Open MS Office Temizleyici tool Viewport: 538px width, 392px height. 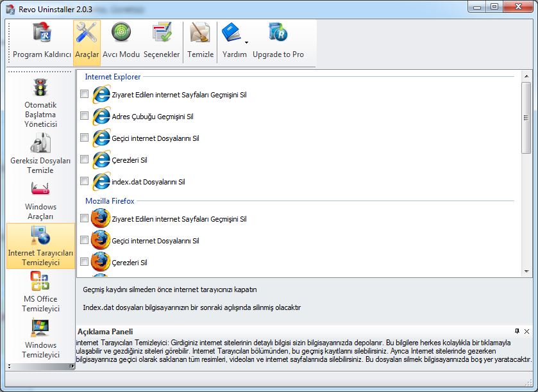pyautogui.click(x=40, y=291)
